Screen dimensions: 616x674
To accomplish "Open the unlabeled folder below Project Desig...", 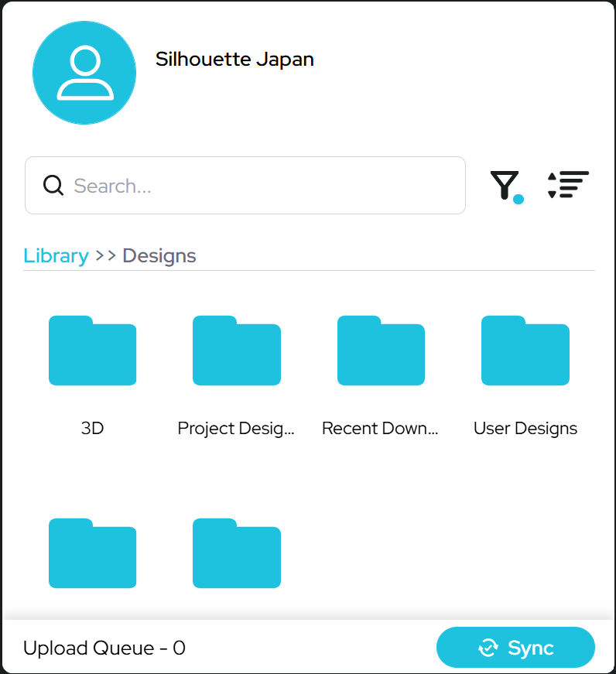I will (x=237, y=553).
